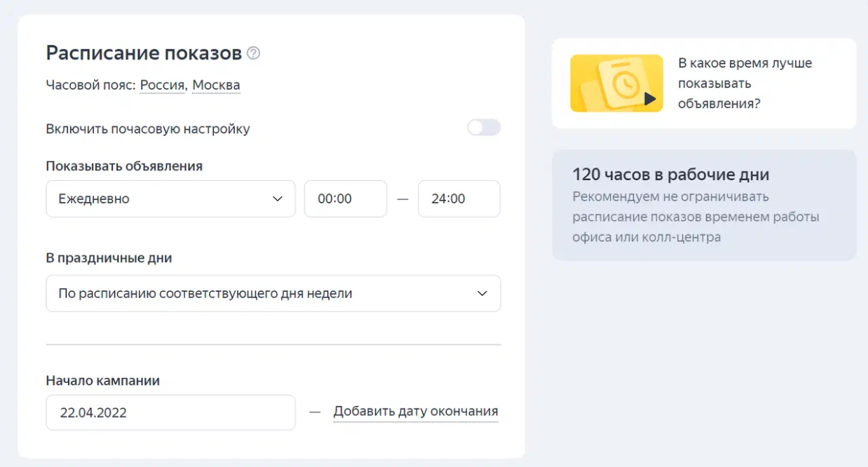Viewport: 868px width, 467px height.
Task: Open the В какое время лучше показывать объявления text
Action: point(745,83)
